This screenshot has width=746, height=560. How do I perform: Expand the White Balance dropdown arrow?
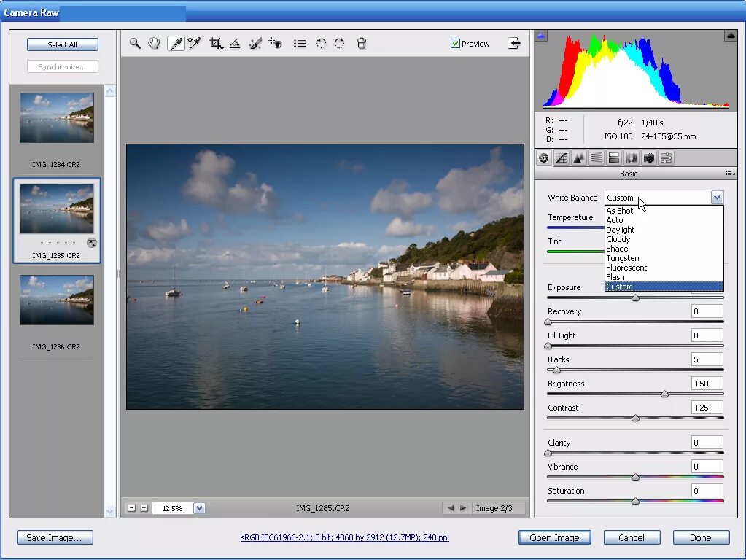point(717,198)
